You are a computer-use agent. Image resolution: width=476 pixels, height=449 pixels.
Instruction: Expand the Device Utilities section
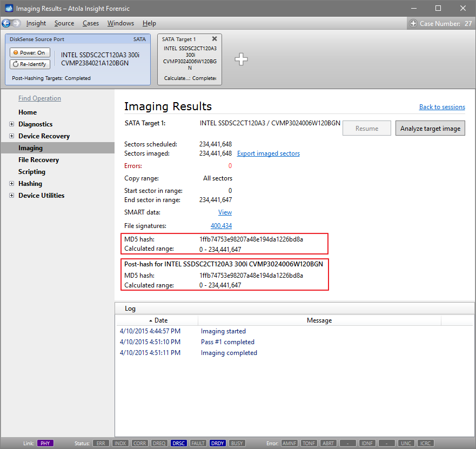(x=11, y=195)
